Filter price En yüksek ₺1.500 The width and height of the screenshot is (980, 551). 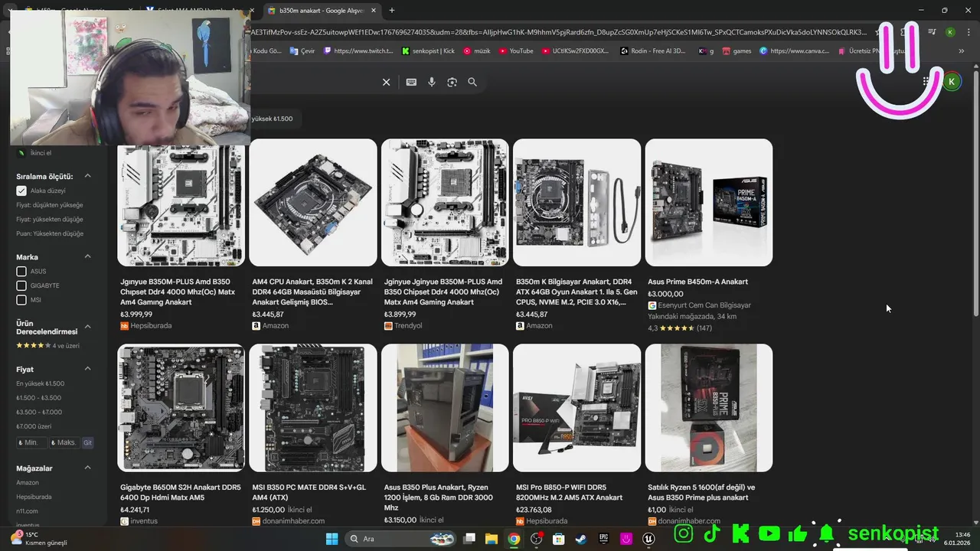[41, 383]
